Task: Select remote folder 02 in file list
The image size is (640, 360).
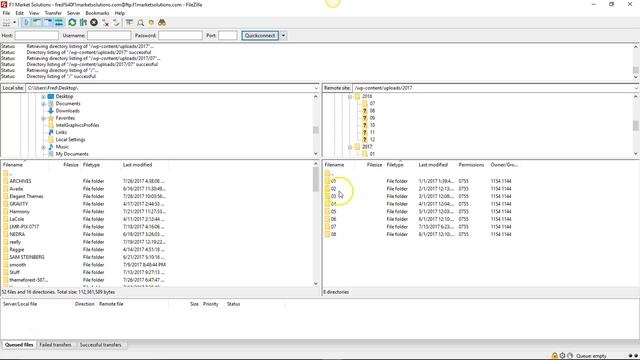Action: coord(480,189)
